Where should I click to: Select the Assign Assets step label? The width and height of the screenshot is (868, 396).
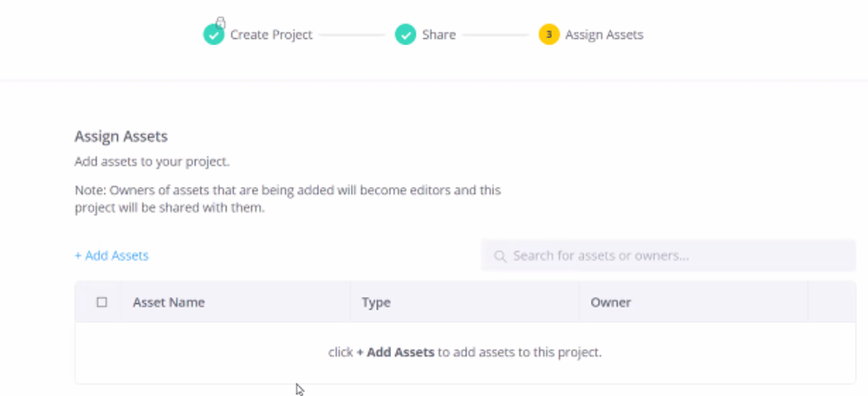[604, 35]
